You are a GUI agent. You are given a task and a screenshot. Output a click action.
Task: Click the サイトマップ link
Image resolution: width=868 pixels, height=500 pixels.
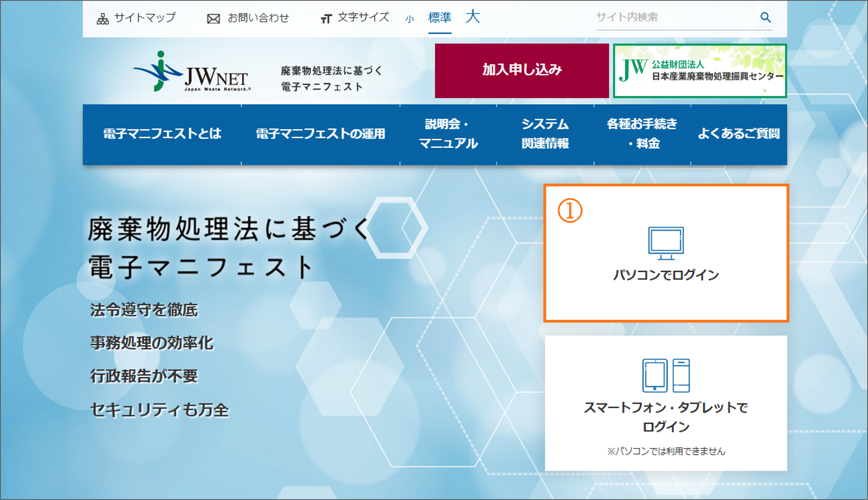click(145, 17)
